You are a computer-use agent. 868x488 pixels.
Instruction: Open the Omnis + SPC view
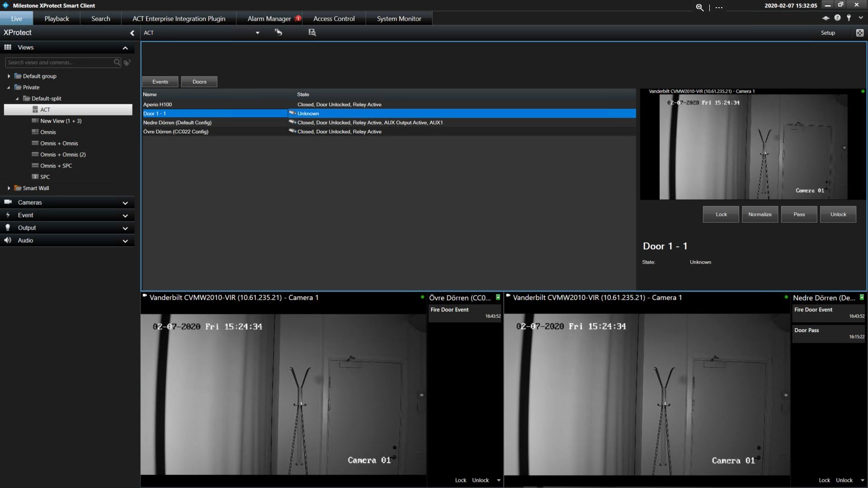point(56,166)
